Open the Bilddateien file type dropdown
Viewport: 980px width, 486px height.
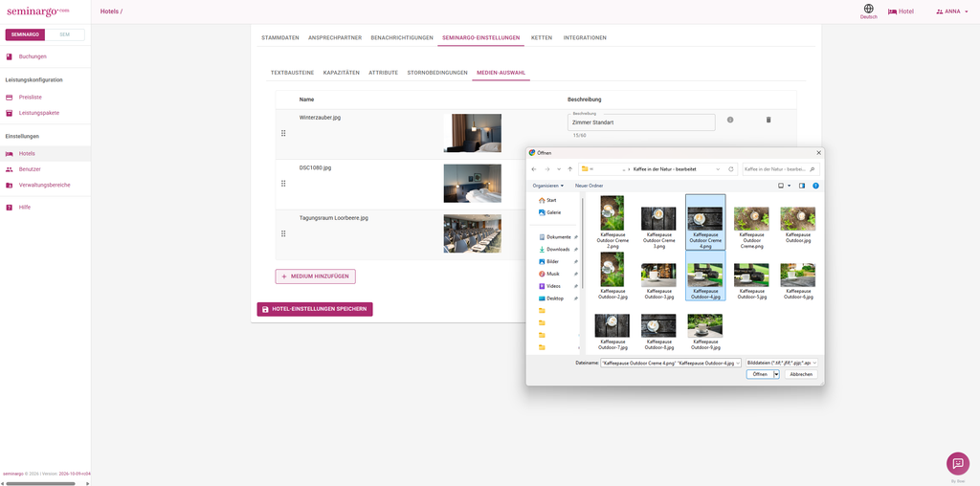point(782,363)
